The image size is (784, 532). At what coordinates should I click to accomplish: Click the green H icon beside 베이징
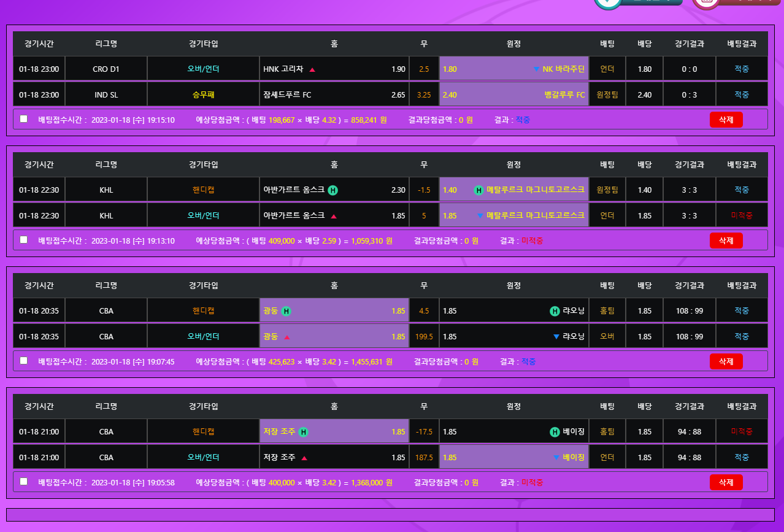point(555,432)
